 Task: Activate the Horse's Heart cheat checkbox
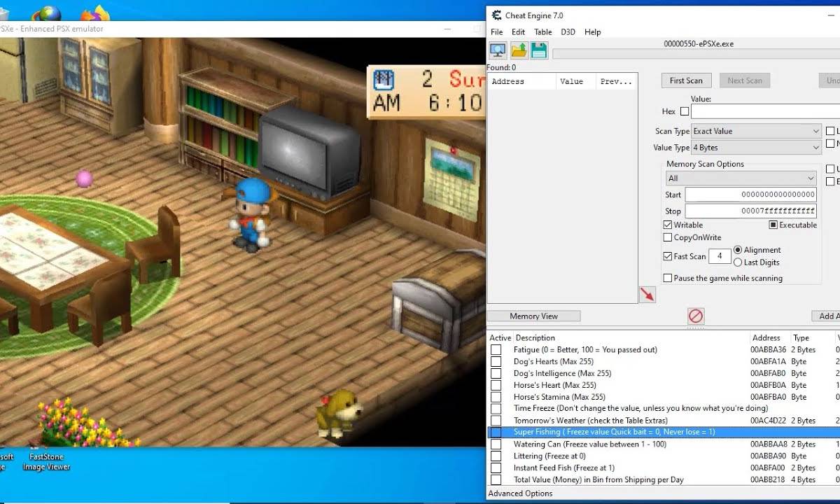pos(496,385)
